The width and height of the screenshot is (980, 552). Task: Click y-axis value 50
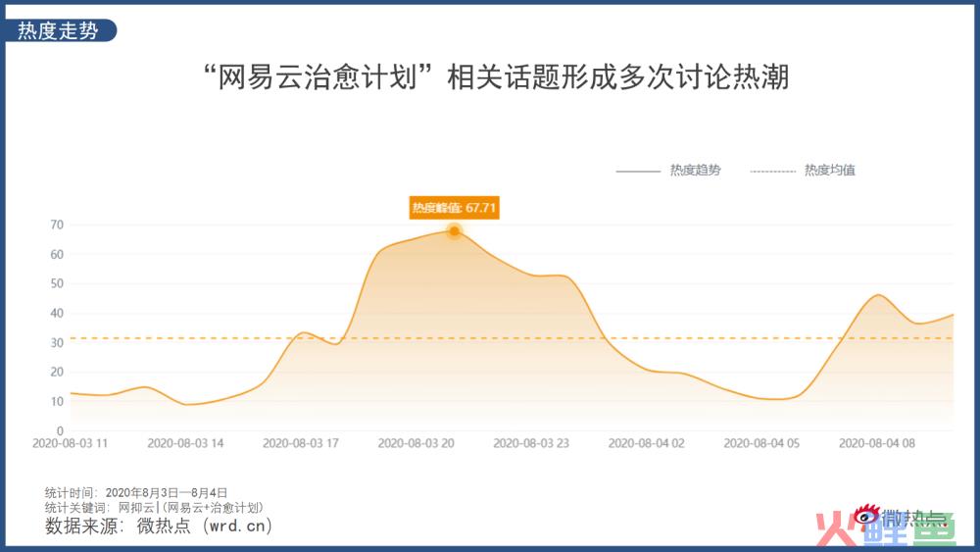tap(57, 283)
